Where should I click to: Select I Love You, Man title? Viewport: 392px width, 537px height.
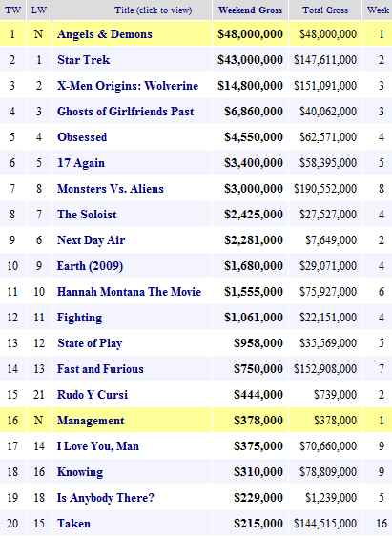pos(98,446)
